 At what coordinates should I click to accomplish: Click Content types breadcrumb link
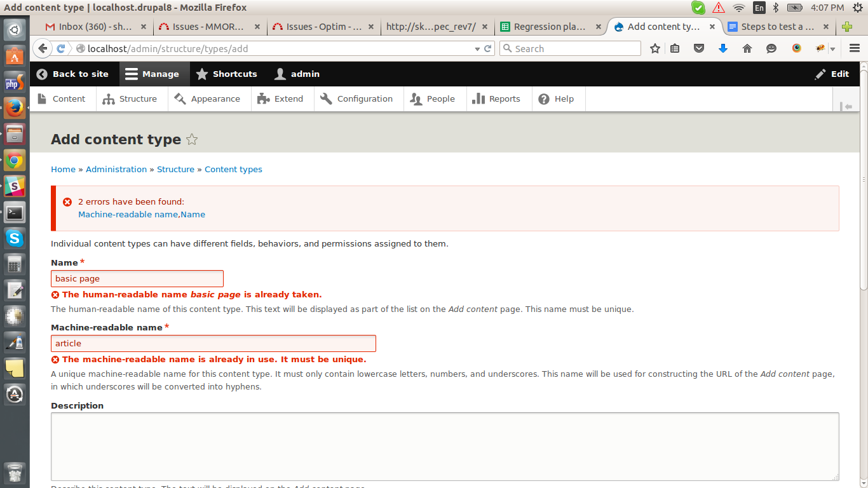pyautogui.click(x=233, y=169)
